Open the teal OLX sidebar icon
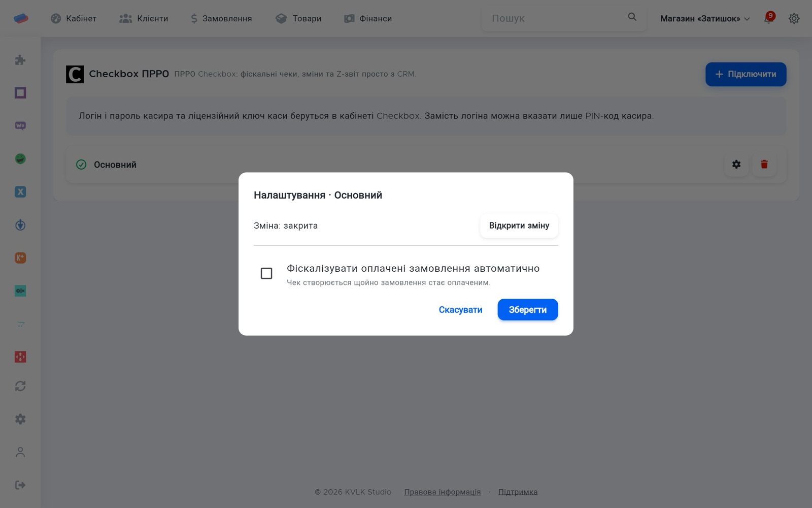This screenshot has height=508, width=812. click(20, 291)
